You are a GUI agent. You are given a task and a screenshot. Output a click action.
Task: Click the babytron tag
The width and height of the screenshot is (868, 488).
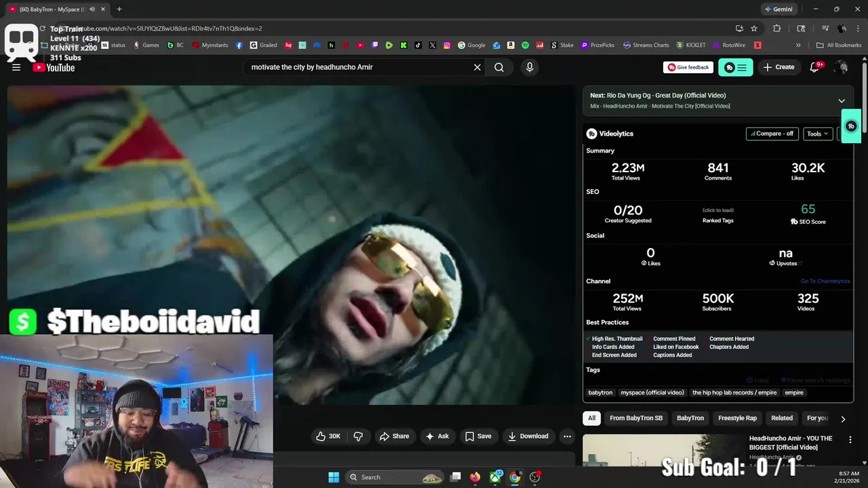pos(600,392)
